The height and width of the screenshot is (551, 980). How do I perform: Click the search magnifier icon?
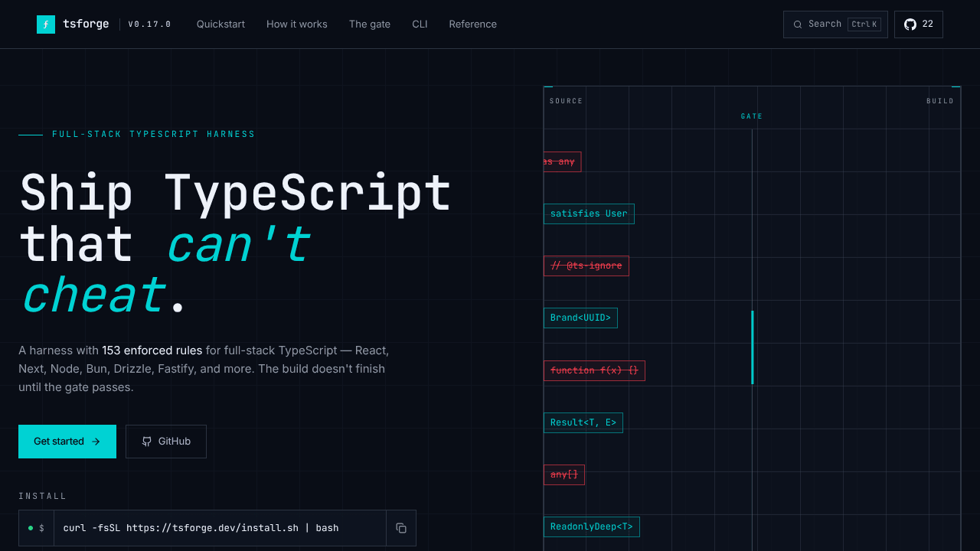pos(798,24)
